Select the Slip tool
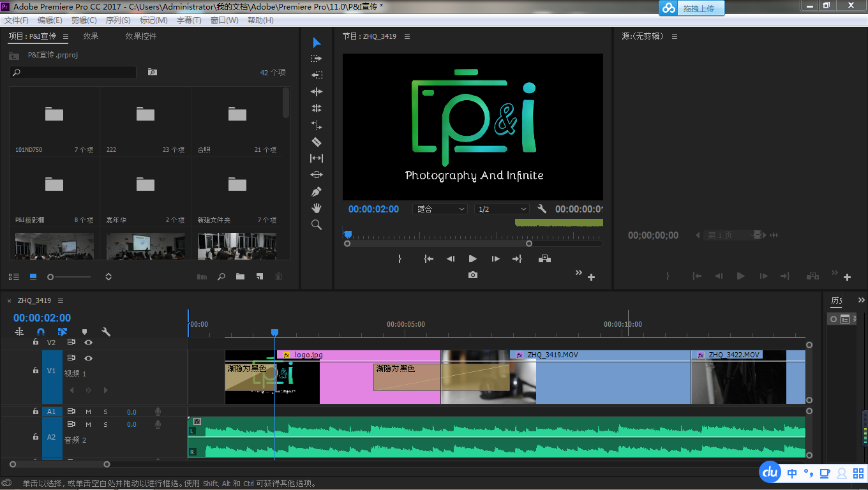This screenshot has height=490, width=868. point(317,158)
